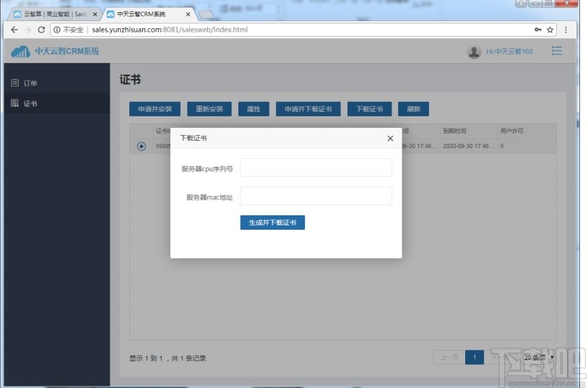Switch to the 云智算 商业智能 tab

(54, 14)
